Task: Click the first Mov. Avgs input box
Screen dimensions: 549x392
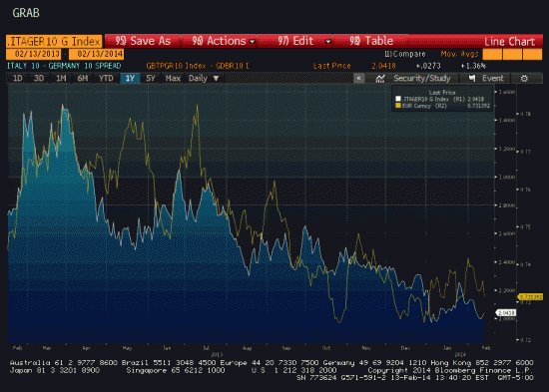Action: [491, 54]
